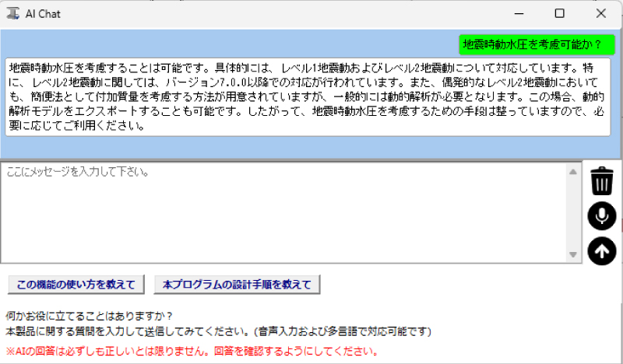Viewport: 623px width, 364px height.
Task: Start voice input with microphone icon
Action: (602, 216)
